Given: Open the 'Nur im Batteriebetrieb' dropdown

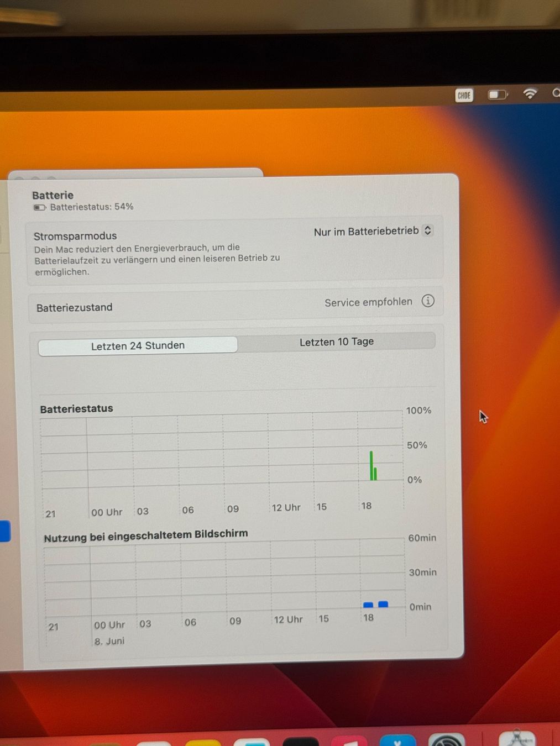Looking at the screenshot, I should tap(373, 231).
